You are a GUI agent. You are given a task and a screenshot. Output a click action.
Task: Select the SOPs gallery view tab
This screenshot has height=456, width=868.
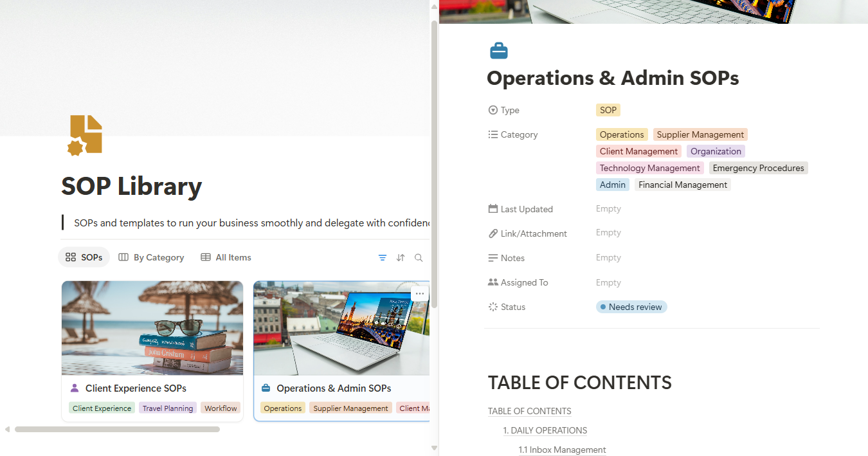pos(84,258)
